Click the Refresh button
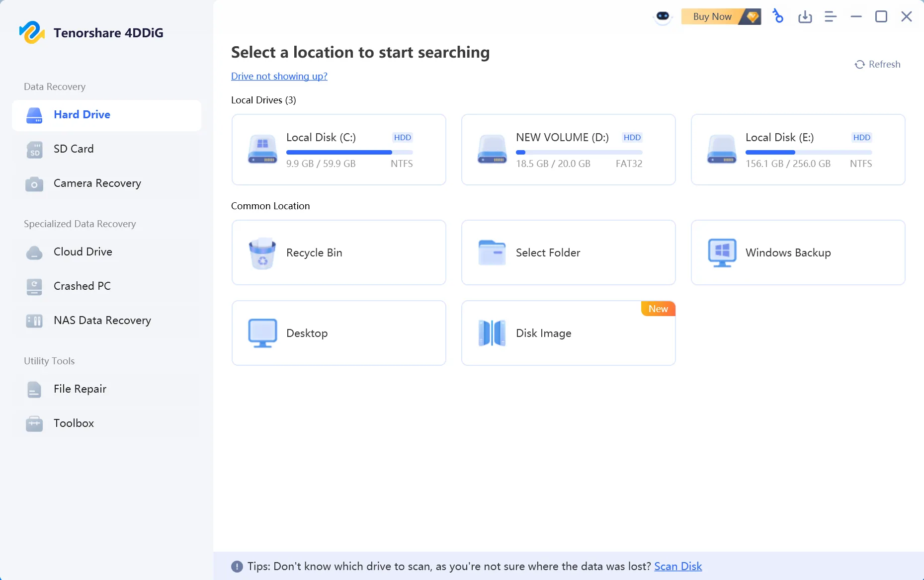The image size is (924, 580). pos(877,64)
